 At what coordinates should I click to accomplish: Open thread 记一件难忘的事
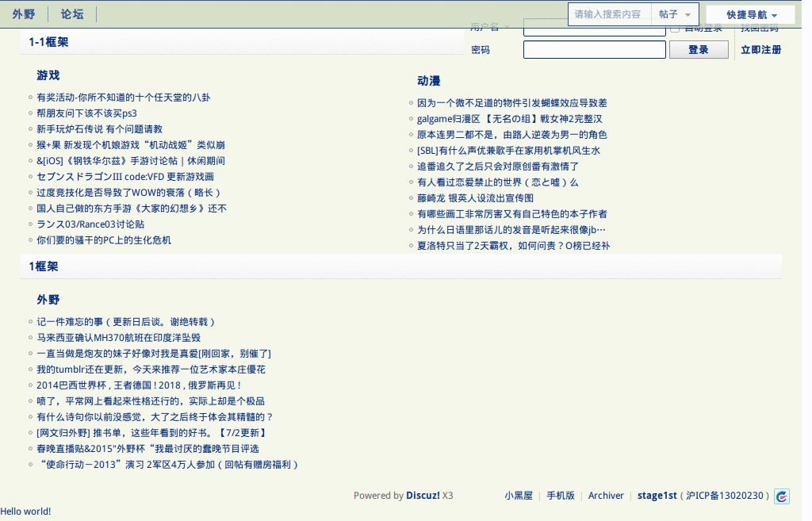point(126,322)
